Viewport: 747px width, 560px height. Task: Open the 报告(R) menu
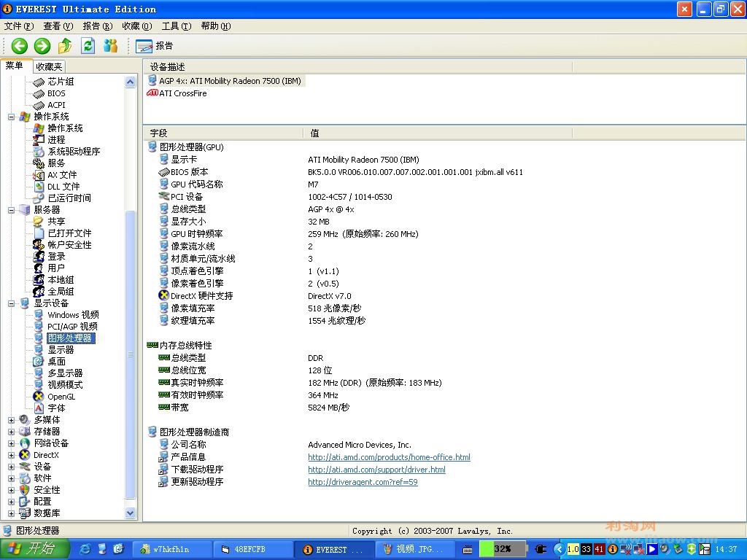98,26
